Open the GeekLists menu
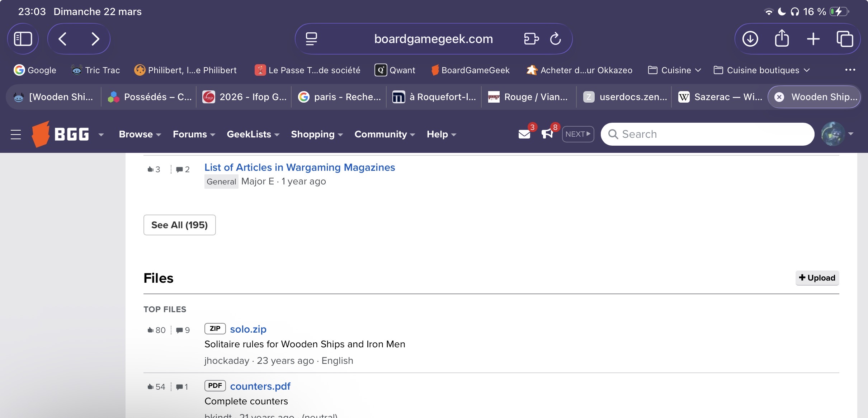The height and width of the screenshot is (418, 868). [253, 134]
